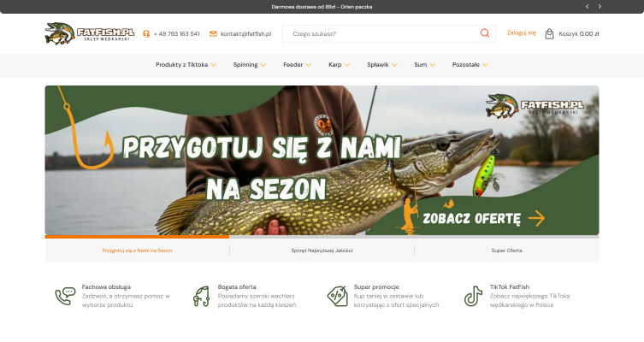Viewport: 644px width, 342px height.
Task: Click the FatFish.pl logo in header
Action: click(89, 33)
